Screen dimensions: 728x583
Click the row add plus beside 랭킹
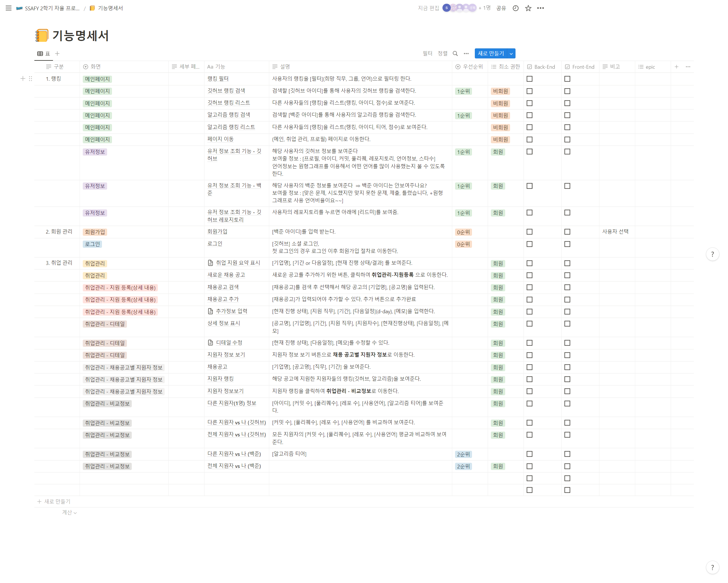click(x=23, y=78)
